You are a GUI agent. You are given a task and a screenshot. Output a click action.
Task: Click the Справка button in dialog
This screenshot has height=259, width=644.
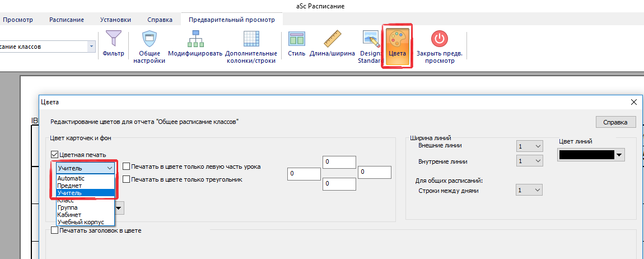pos(615,122)
